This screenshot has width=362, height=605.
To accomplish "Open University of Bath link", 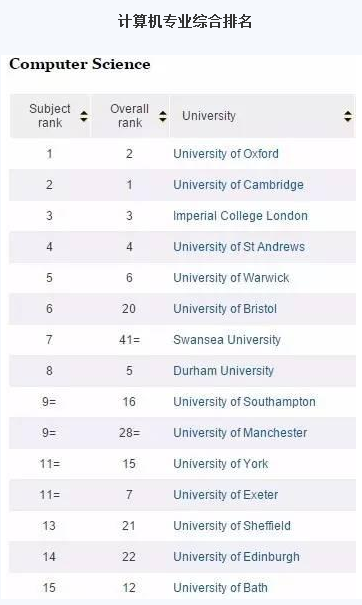I will (220, 588).
